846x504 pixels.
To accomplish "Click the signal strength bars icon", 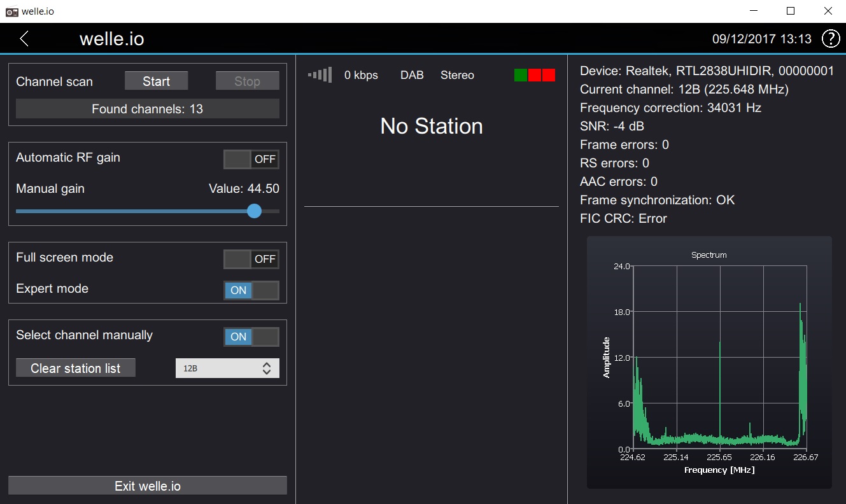I will point(320,75).
